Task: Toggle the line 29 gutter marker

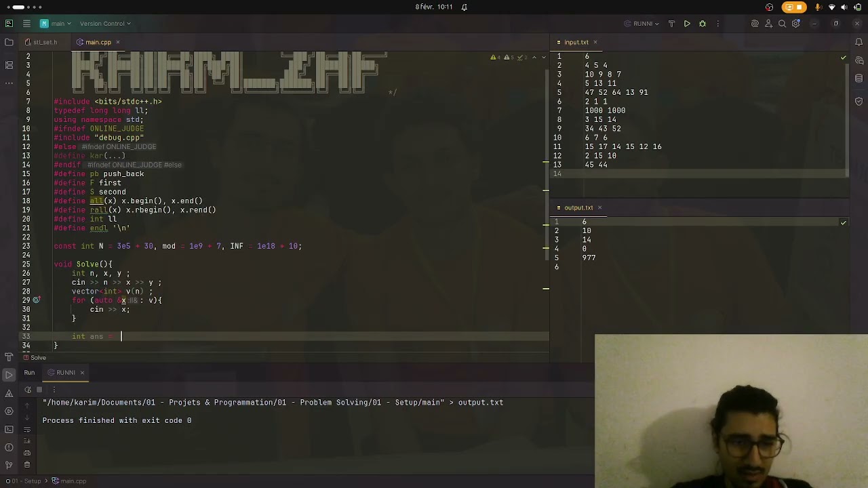Action: point(37,300)
